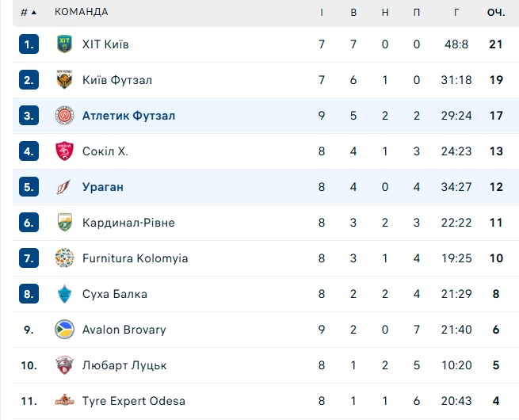This screenshot has width=519, height=420.
Task: Open the Атлетик Футзал team link
Action: 128,116
